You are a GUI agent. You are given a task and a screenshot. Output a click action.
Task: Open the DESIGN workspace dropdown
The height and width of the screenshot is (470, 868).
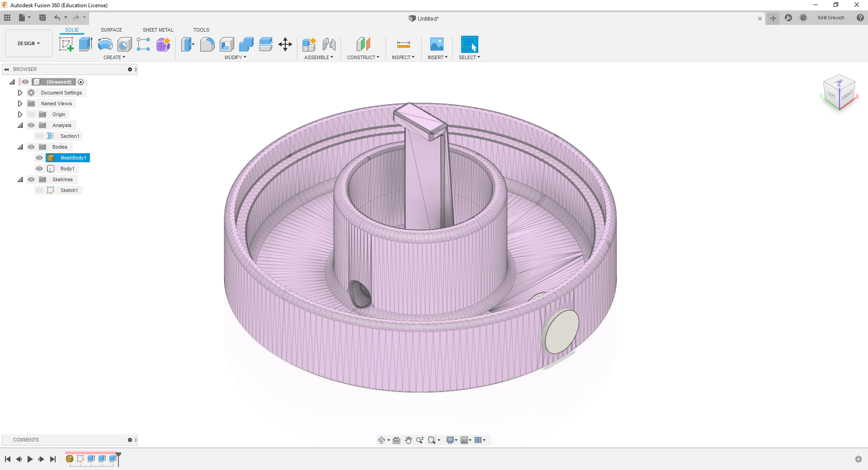29,43
